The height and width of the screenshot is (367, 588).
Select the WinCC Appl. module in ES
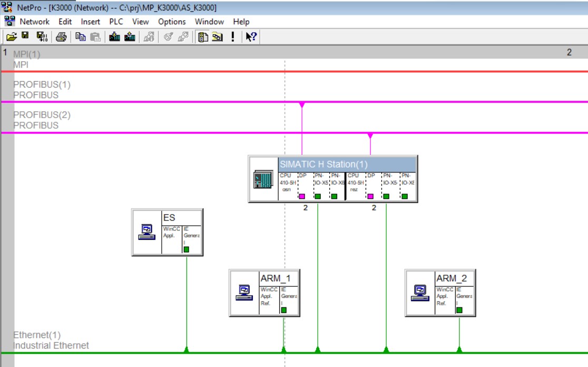pos(172,239)
